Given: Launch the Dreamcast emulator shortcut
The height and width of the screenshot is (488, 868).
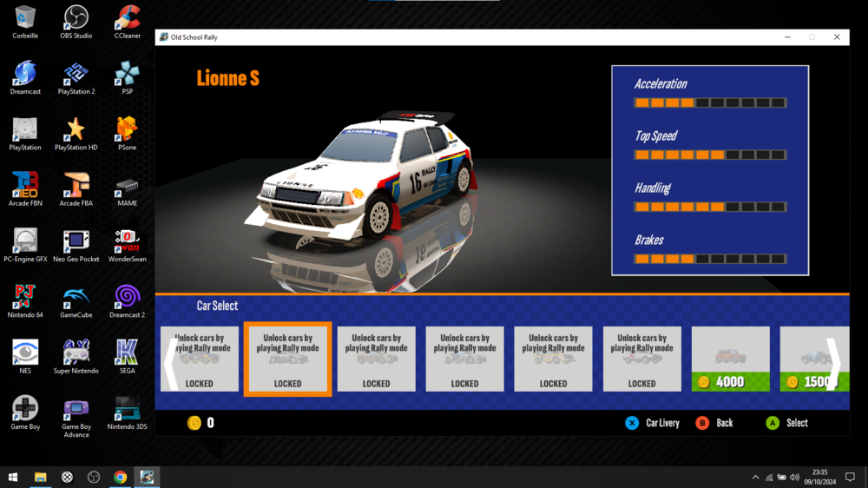Looking at the screenshot, I should (25, 77).
